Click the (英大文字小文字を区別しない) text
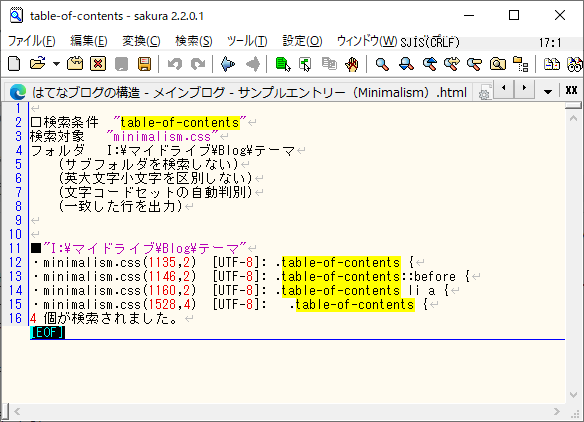The image size is (584, 422). coord(155,178)
